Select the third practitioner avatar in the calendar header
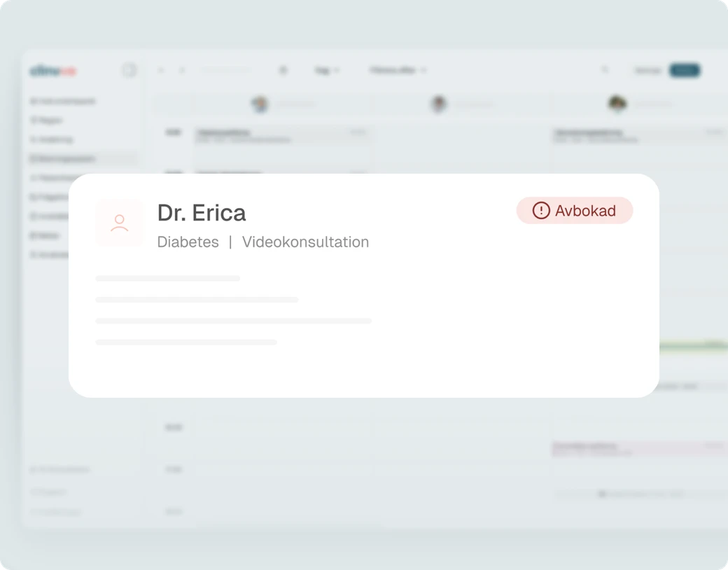This screenshot has width=728, height=570. (x=617, y=103)
